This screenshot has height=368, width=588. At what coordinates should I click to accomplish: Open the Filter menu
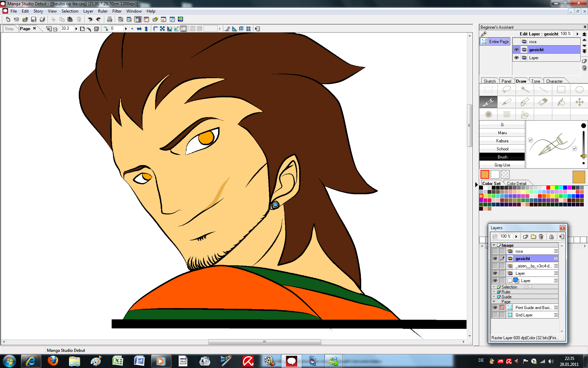tap(117, 11)
